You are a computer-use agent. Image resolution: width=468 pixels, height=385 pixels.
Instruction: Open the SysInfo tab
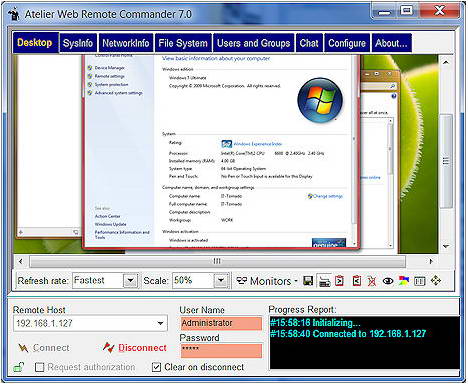[78, 43]
